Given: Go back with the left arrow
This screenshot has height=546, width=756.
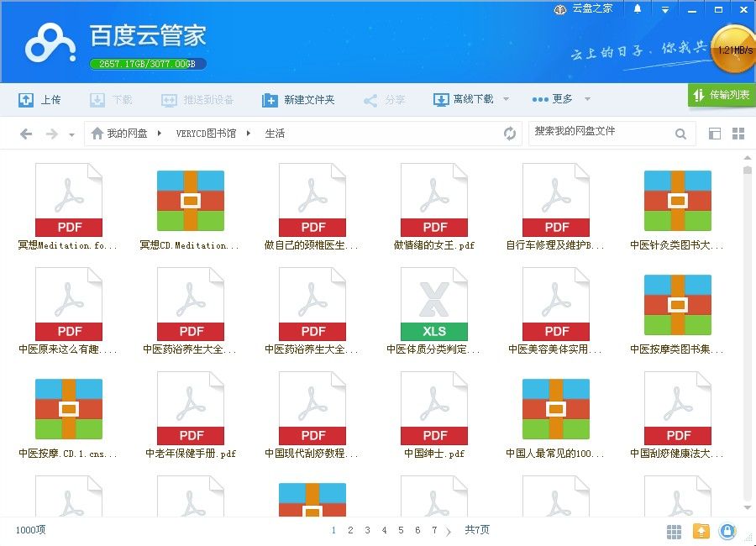Looking at the screenshot, I should tap(26, 134).
